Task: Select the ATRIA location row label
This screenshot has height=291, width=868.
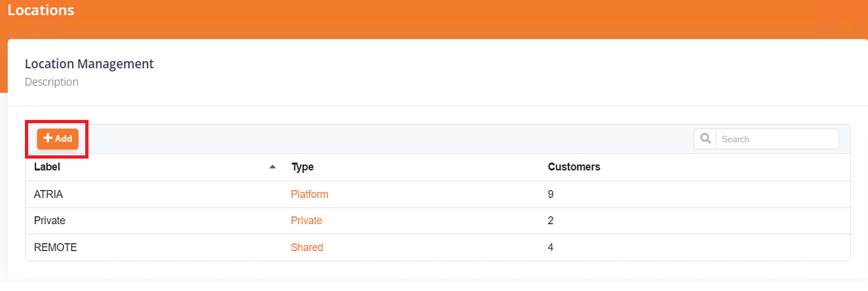Action: click(48, 195)
